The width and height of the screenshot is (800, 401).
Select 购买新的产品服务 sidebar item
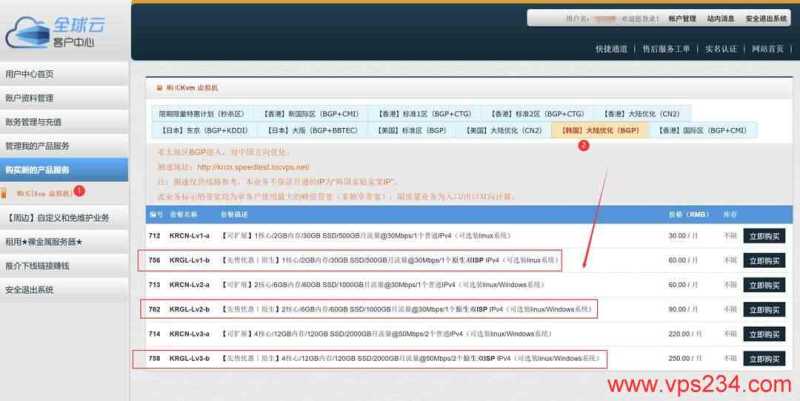click(36, 169)
